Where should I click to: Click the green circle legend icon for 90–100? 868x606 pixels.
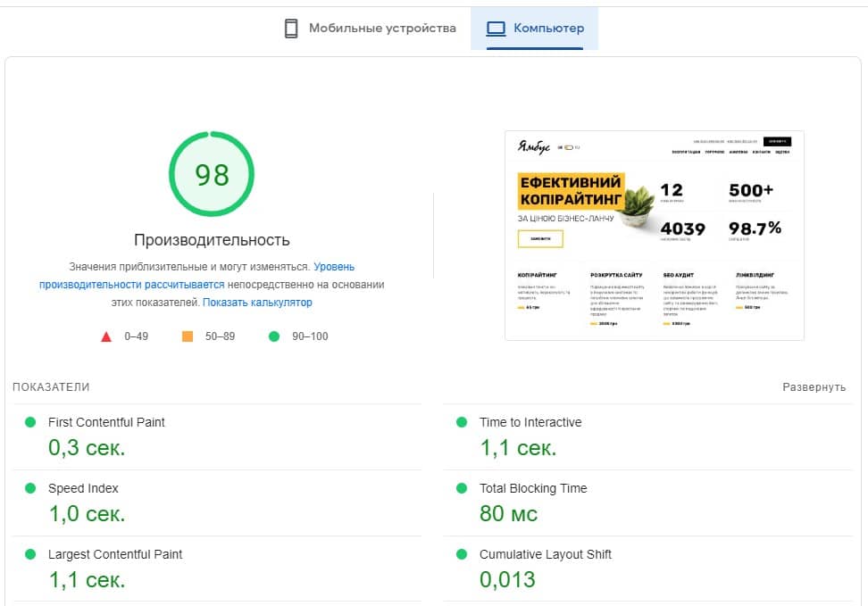[275, 336]
